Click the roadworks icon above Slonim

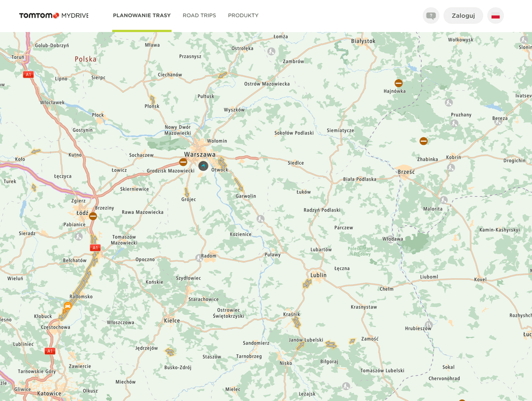524,40
